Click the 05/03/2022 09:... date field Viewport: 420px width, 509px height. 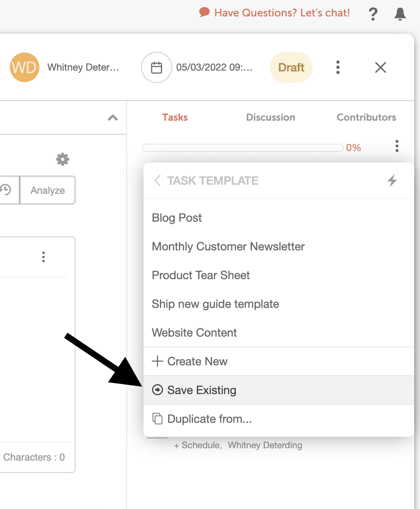click(214, 67)
